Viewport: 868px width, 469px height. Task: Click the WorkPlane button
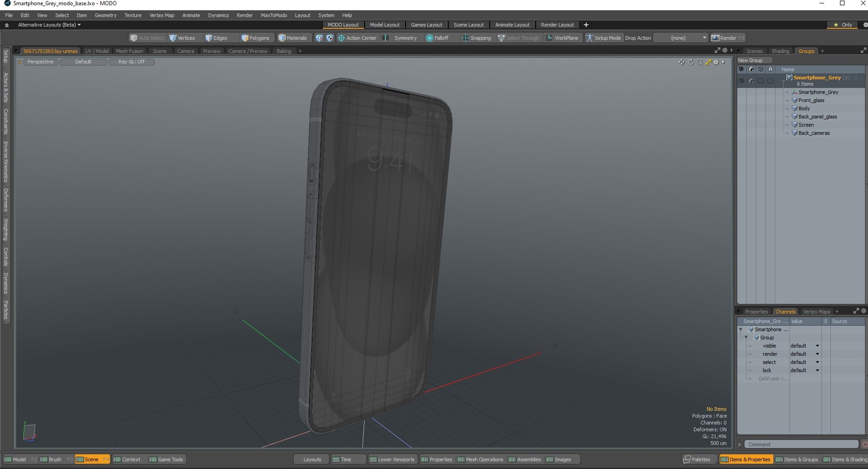click(562, 38)
